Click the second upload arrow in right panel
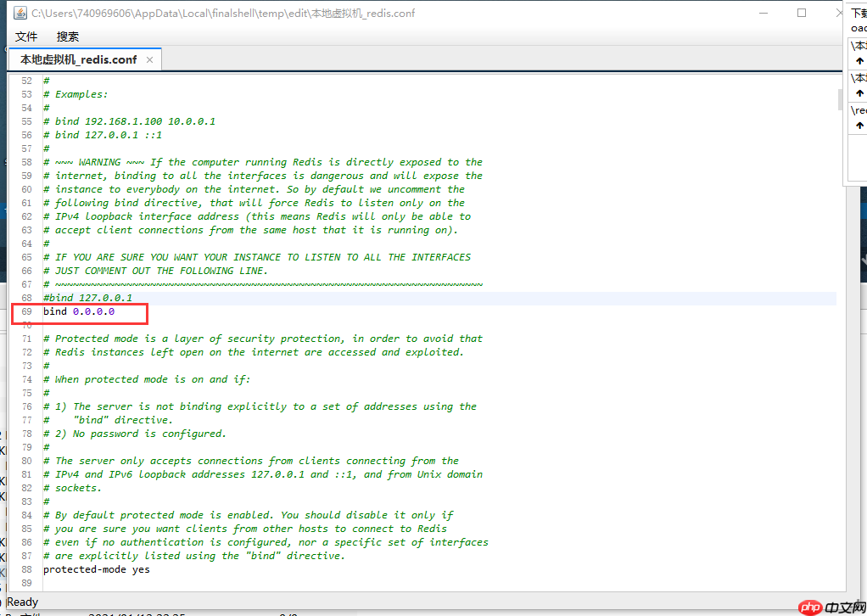The width and height of the screenshot is (867, 616). pos(859,92)
